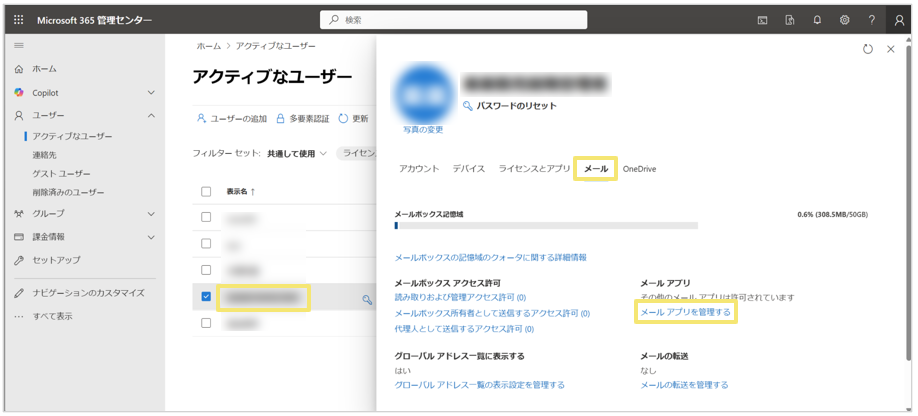The height and width of the screenshot is (416, 918).
Task: Uncheck the selected fourth user row checkbox
Action: 206,297
